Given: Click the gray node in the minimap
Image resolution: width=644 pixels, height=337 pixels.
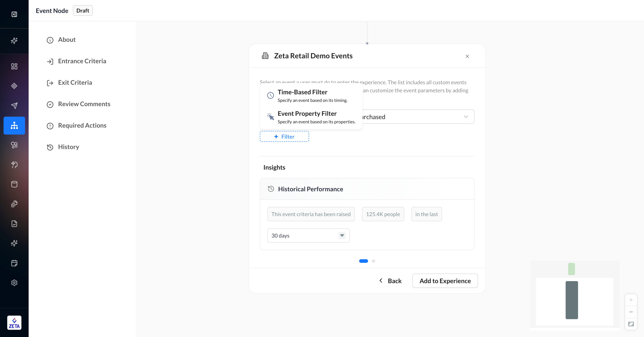Looking at the screenshot, I should [x=572, y=300].
